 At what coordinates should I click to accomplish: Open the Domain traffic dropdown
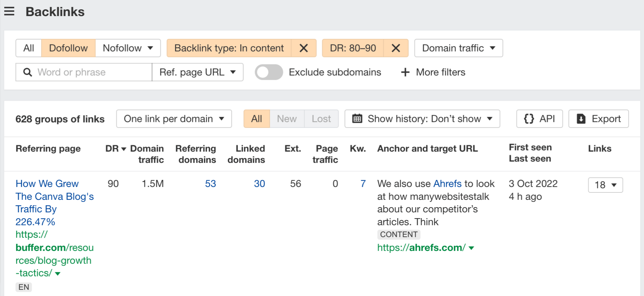458,48
